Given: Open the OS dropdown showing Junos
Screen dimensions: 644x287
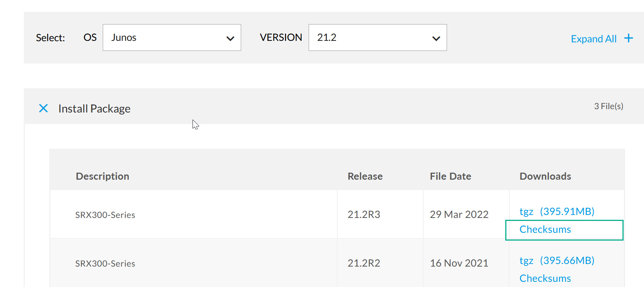Looking at the screenshot, I should coord(172,37).
